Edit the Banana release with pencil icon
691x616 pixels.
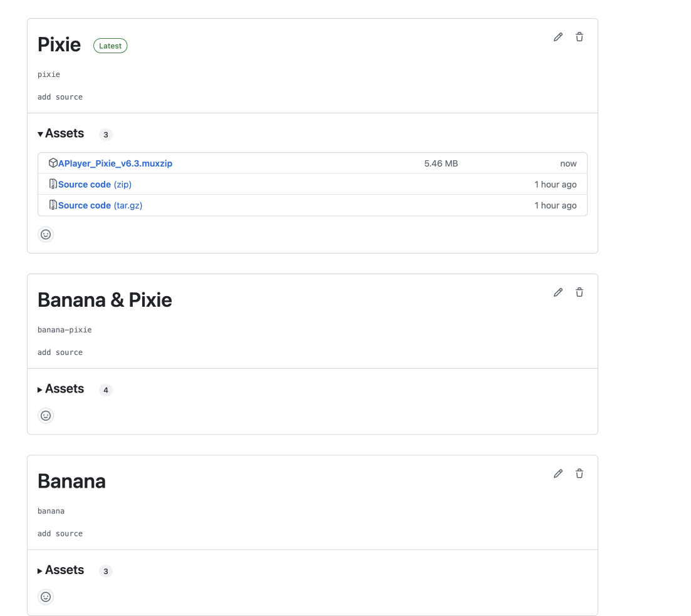(558, 473)
